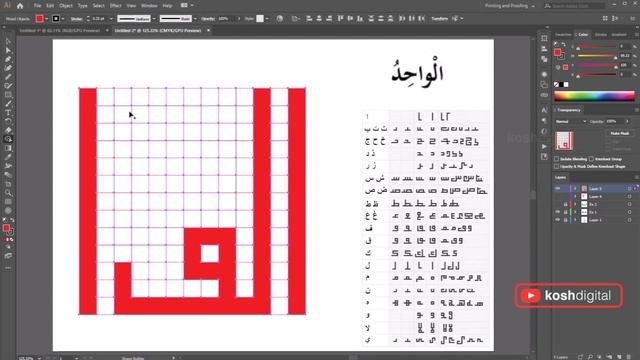The height and width of the screenshot is (360, 640).
Task: Open the stroke weight dropdown arrow
Action: [111, 19]
